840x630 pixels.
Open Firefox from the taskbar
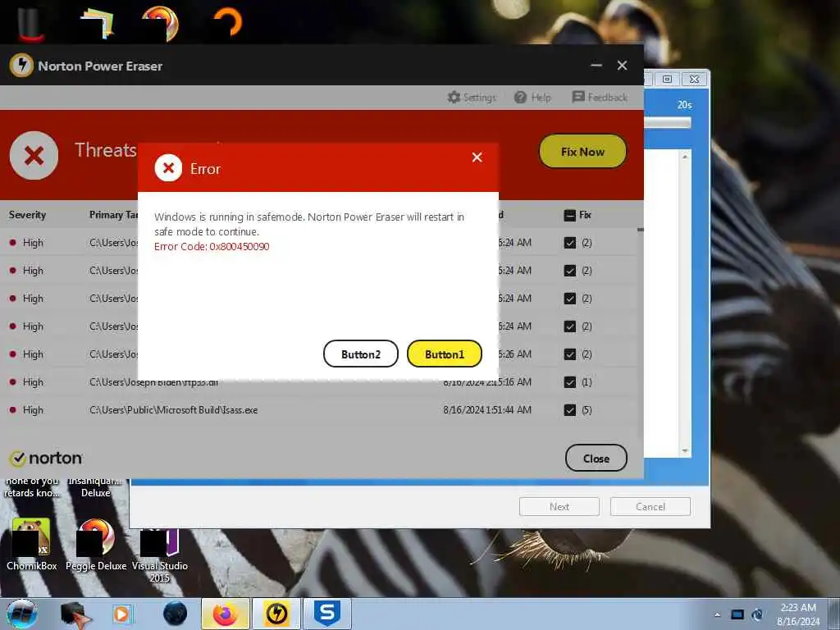(x=225, y=614)
